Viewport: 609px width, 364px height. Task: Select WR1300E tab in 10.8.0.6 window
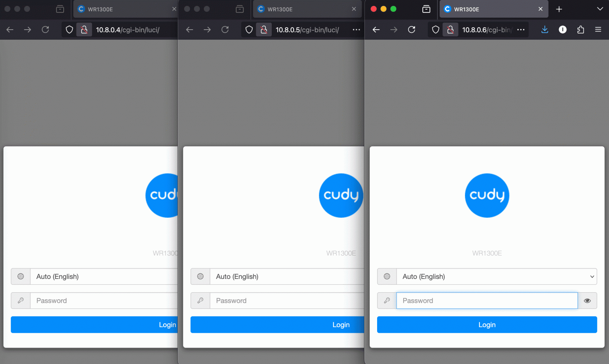click(494, 9)
